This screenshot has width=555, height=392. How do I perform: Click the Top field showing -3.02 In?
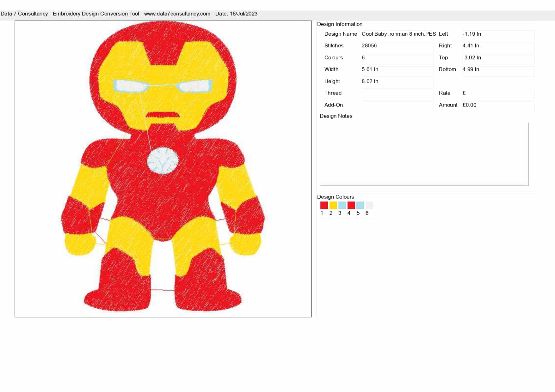(x=498, y=59)
